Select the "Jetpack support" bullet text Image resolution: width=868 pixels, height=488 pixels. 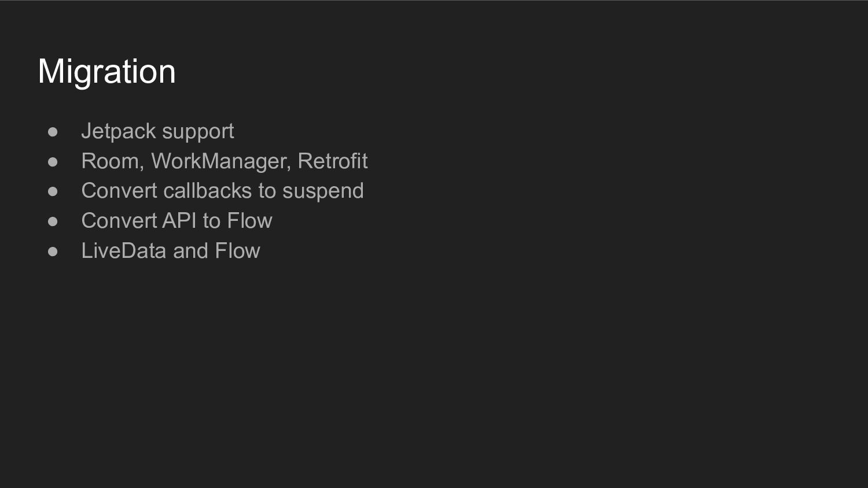point(157,132)
